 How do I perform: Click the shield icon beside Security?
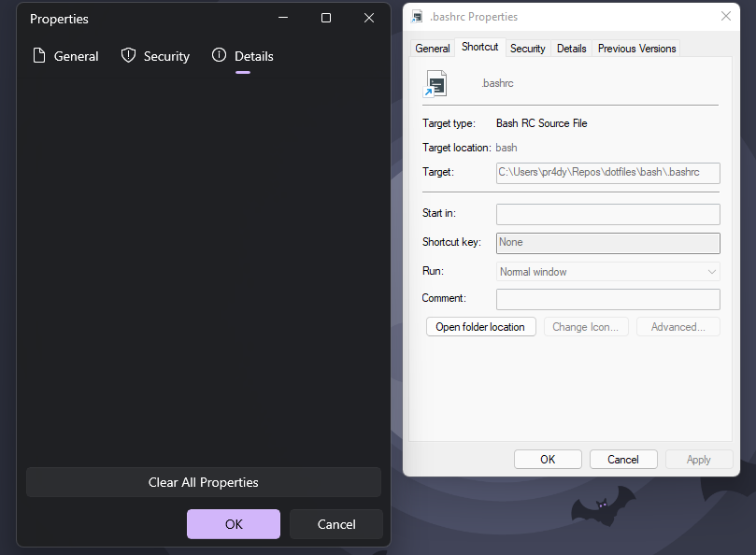[128, 55]
